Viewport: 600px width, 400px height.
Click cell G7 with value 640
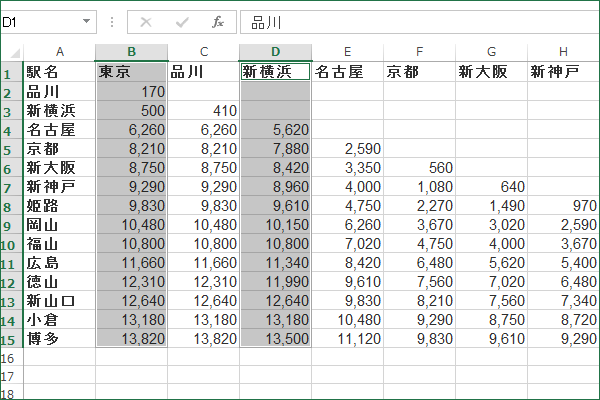(x=491, y=186)
